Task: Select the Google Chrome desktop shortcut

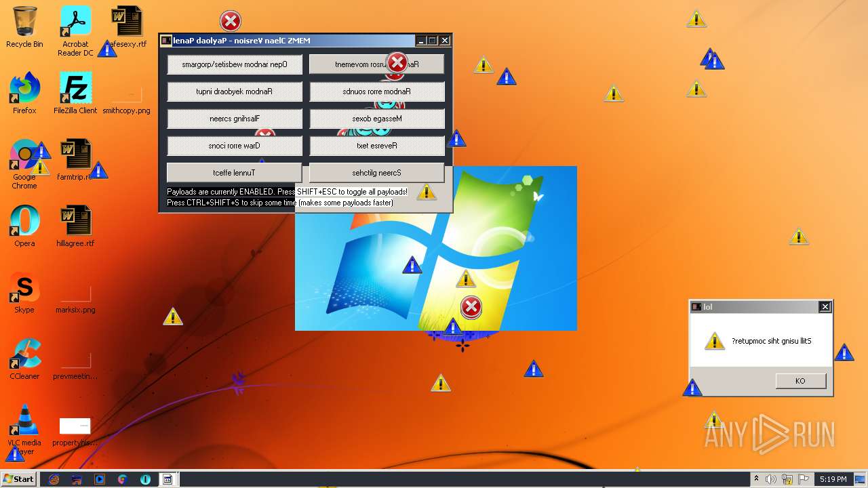Action: 24,164
